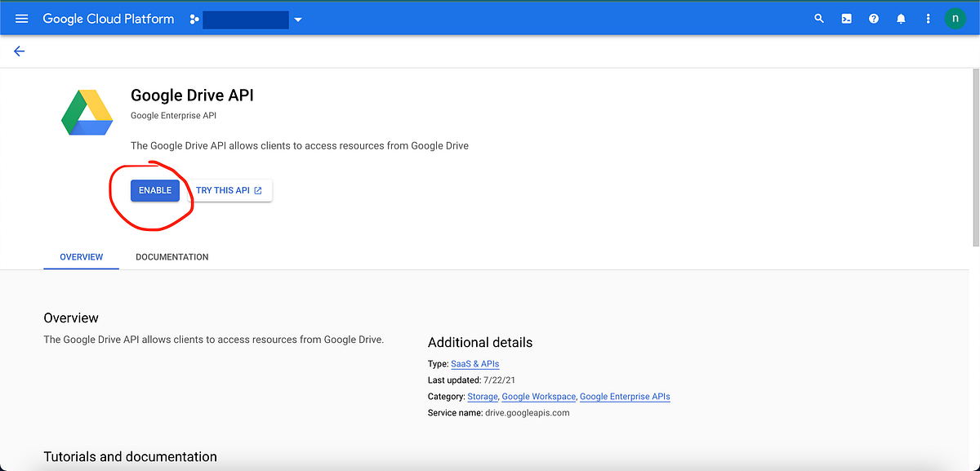Image resolution: width=980 pixels, height=471 pixels.
Task: Open the navigation hamburger menu
Action: pos(21,18)
